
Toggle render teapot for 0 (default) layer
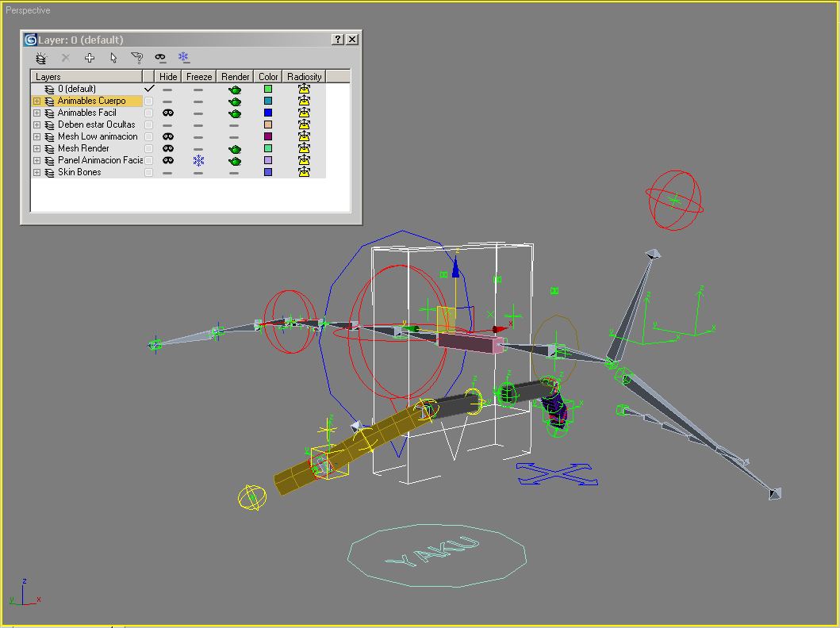point(235,90)
